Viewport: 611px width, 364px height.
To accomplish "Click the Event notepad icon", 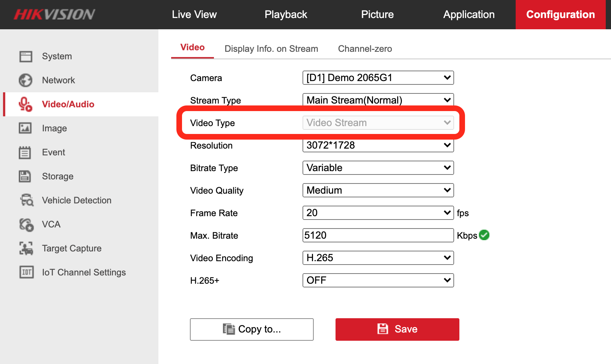I will (x=26, y=152).
